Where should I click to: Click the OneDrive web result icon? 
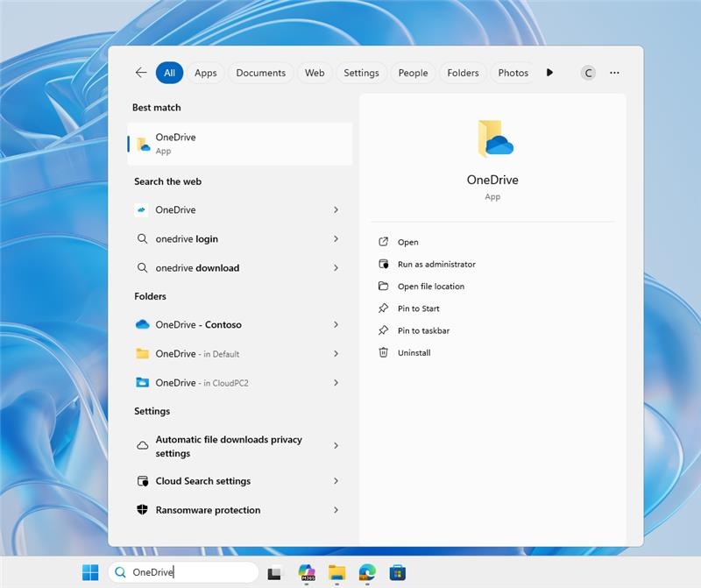[x=141, y=209]
